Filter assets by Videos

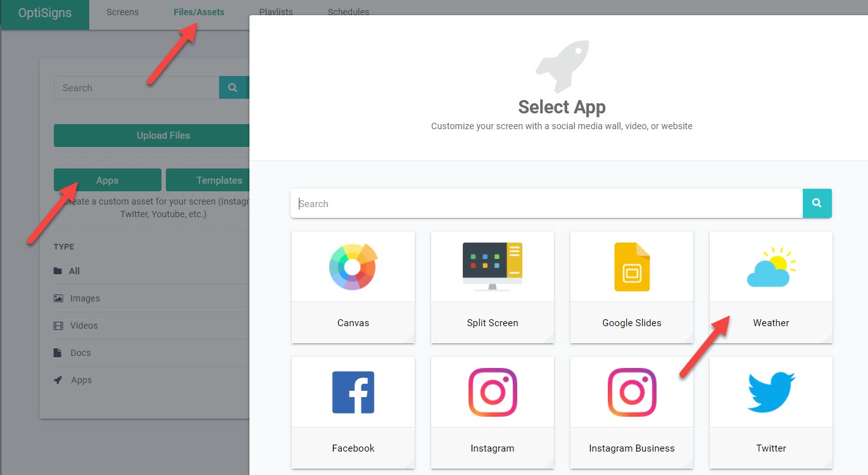pyautogui.click(x=84, y=326)
